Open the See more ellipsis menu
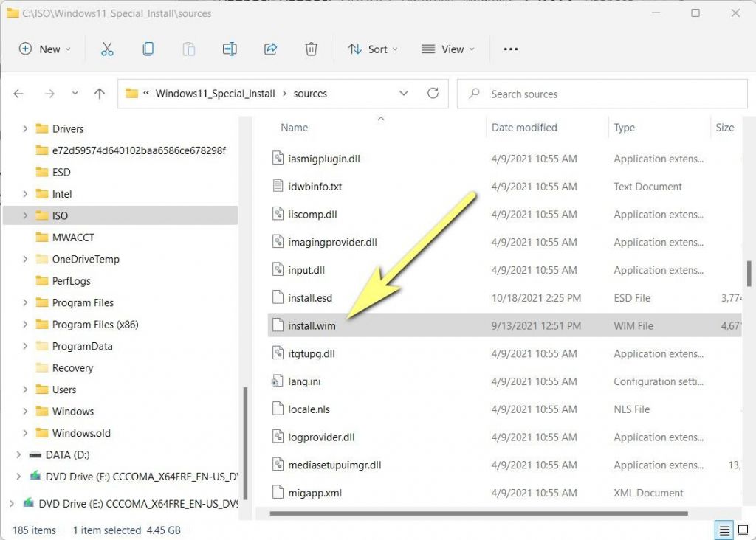The height and width of the screenshot is (540, 756). coord(510,49)
